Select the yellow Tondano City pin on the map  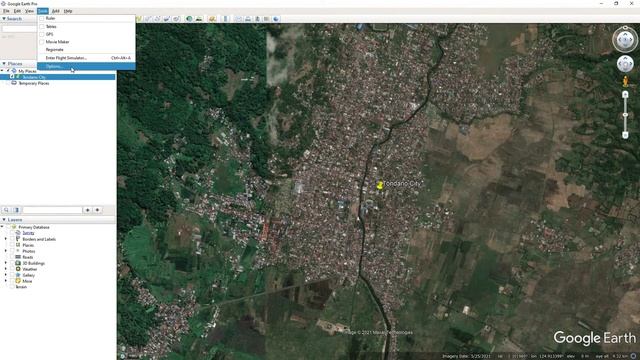(x=380, y=185)
